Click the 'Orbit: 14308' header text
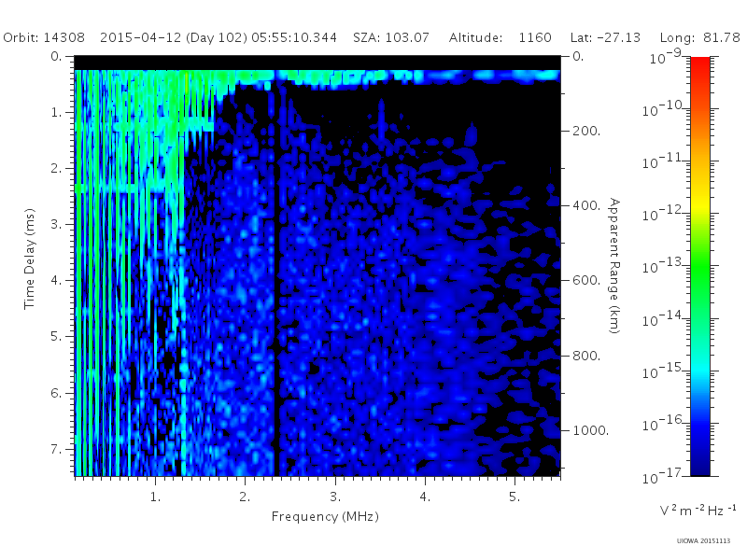Image resolution: width=747 pixels, height=560 pixels. tap(44, 37)
